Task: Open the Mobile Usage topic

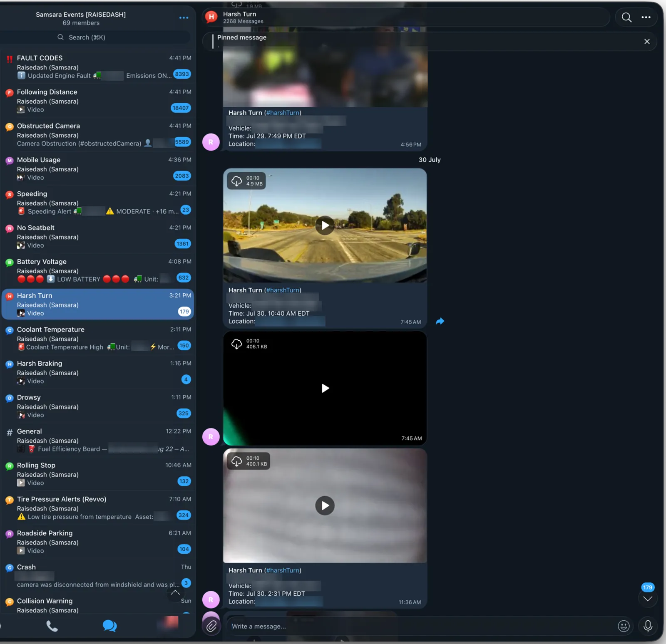Action: coord(97,168)
